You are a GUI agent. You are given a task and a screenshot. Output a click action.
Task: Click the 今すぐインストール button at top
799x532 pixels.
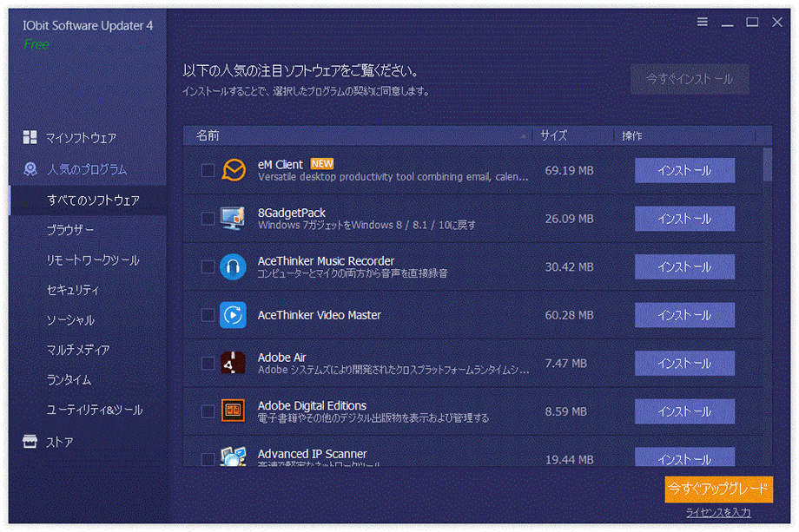(x=690, y=79)
